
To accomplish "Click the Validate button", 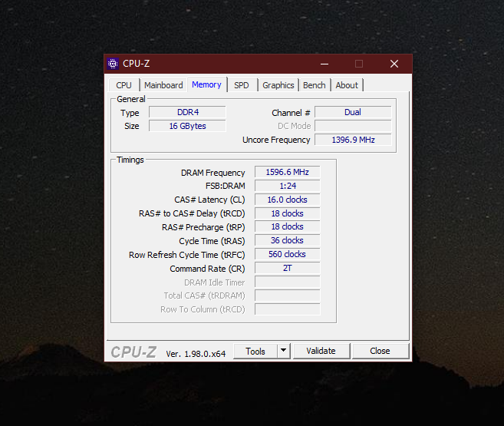I will (321, 351).
